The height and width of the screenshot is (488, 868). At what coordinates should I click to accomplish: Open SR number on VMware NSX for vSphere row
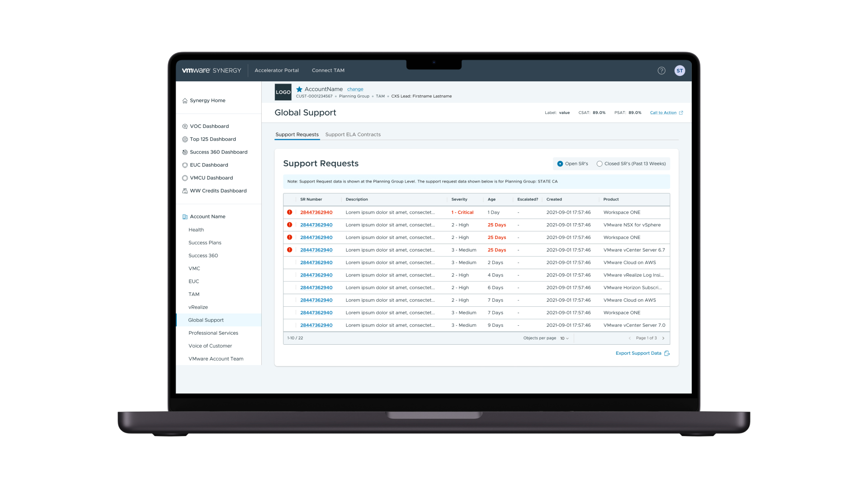(316, 225)
